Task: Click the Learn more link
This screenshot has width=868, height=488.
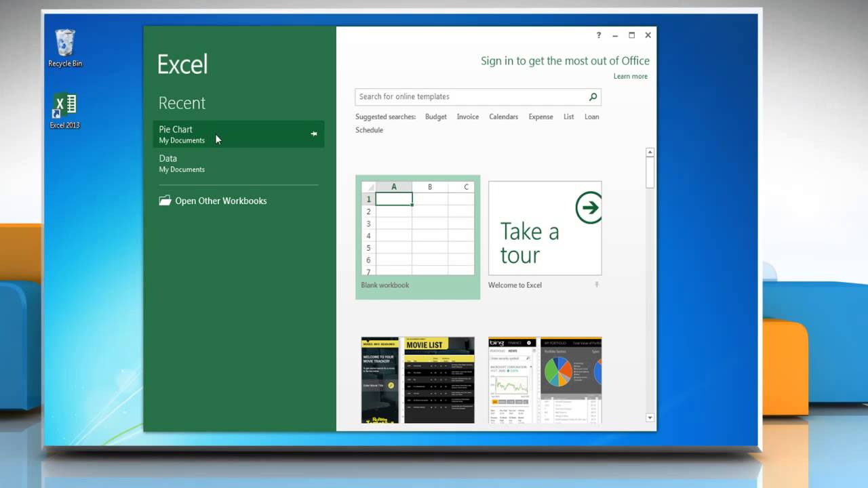Action: [x=631, y=77]
